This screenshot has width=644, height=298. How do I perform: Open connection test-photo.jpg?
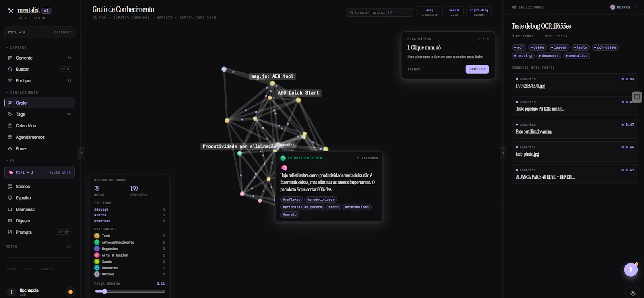point(575,151)
